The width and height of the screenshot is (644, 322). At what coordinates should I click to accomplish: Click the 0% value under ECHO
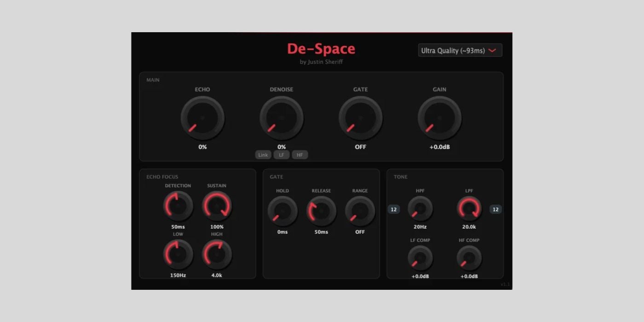(202, 147)
